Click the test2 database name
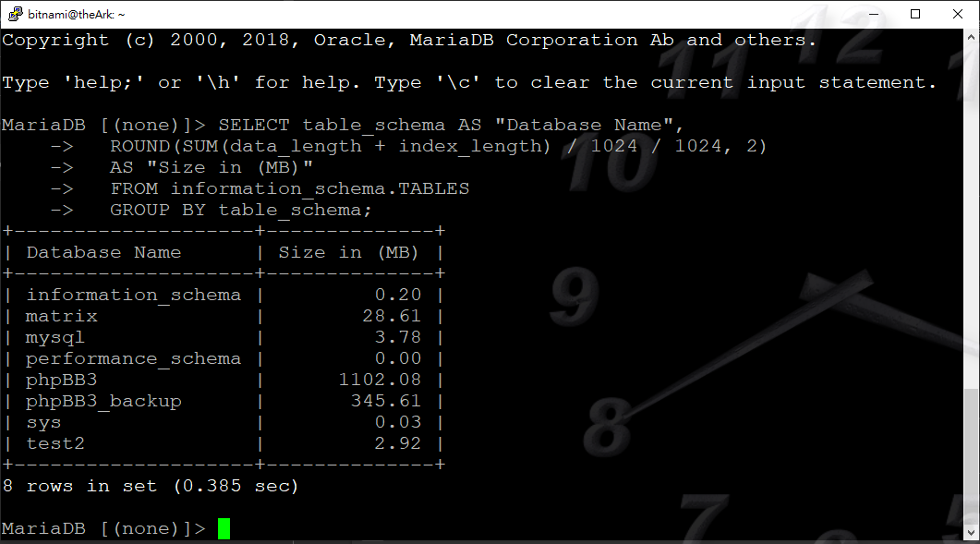 click(x=55, y=443)
